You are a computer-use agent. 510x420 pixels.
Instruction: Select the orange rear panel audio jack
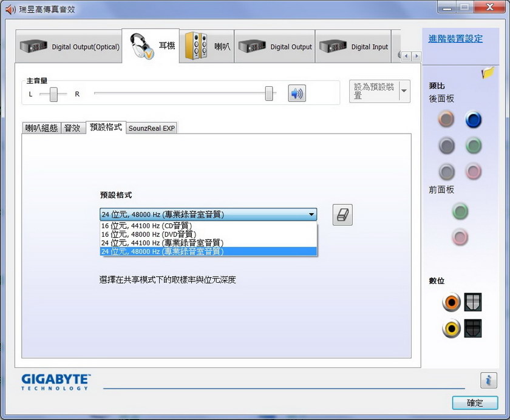pyautogui.click(x=446, y=119)
